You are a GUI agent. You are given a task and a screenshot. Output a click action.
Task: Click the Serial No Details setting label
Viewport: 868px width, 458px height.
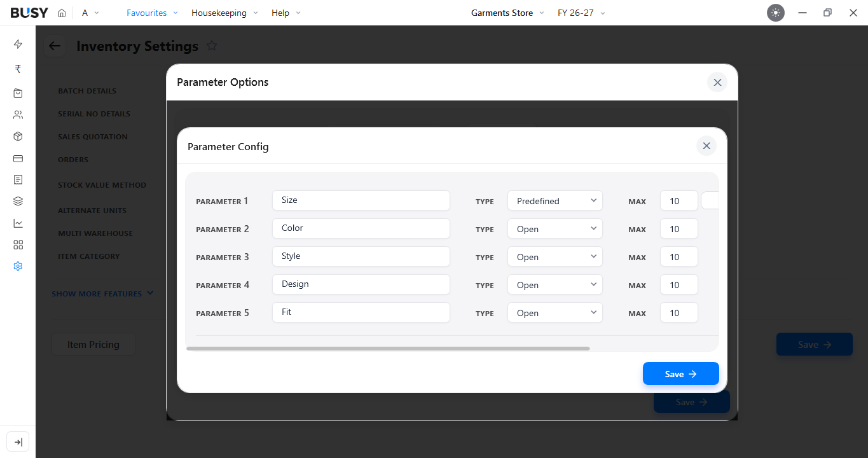coord(94,114)
